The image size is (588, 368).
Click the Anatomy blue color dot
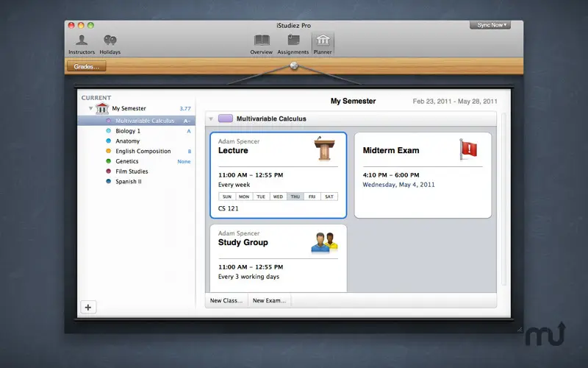click(x=108, y=141)
